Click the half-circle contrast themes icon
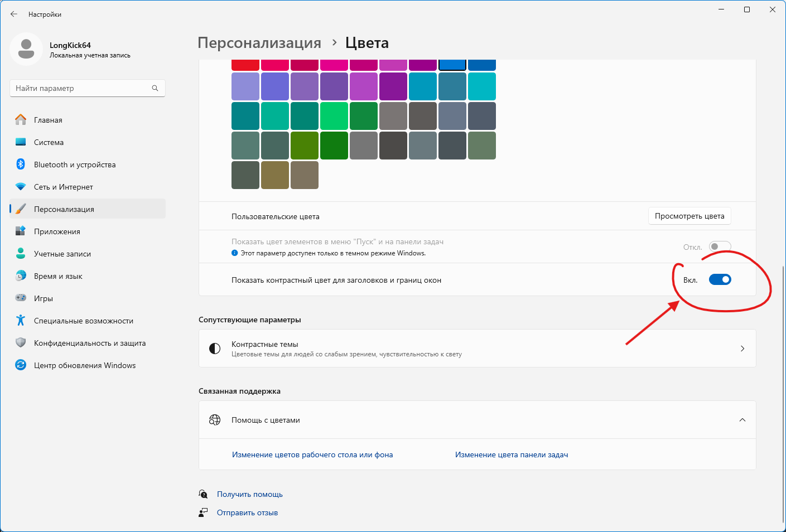 [215, 349]
